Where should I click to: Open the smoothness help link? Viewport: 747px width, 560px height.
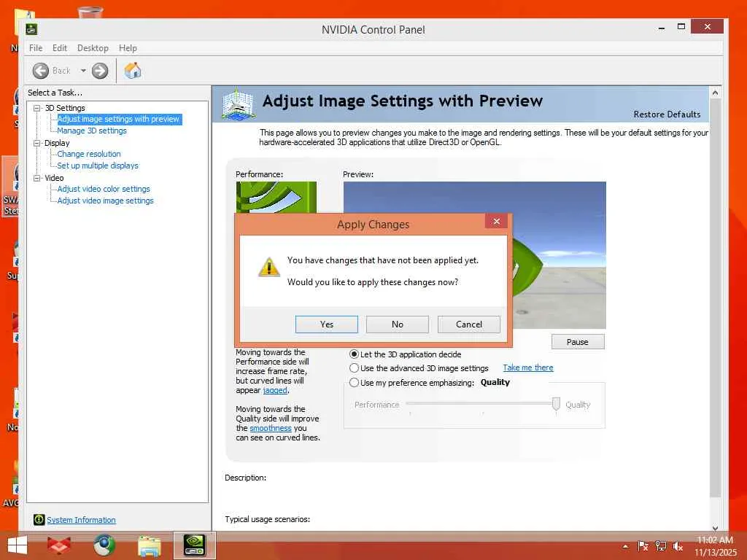(x=271, y=428)
